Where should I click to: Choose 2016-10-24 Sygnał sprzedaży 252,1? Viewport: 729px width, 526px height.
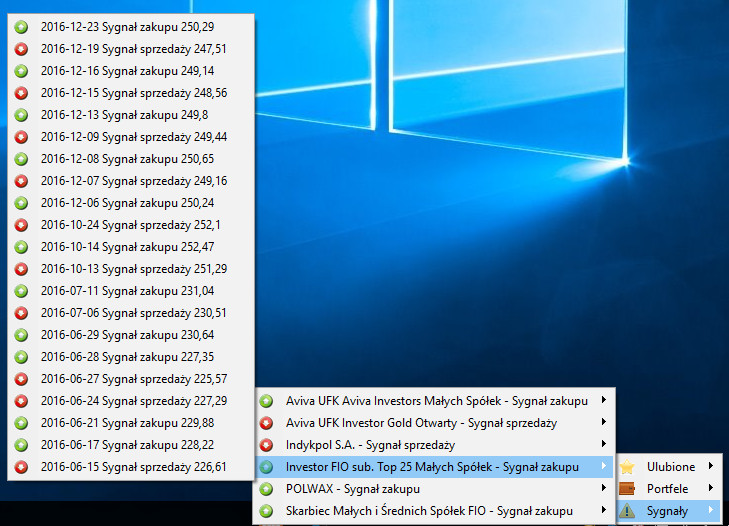130,225
